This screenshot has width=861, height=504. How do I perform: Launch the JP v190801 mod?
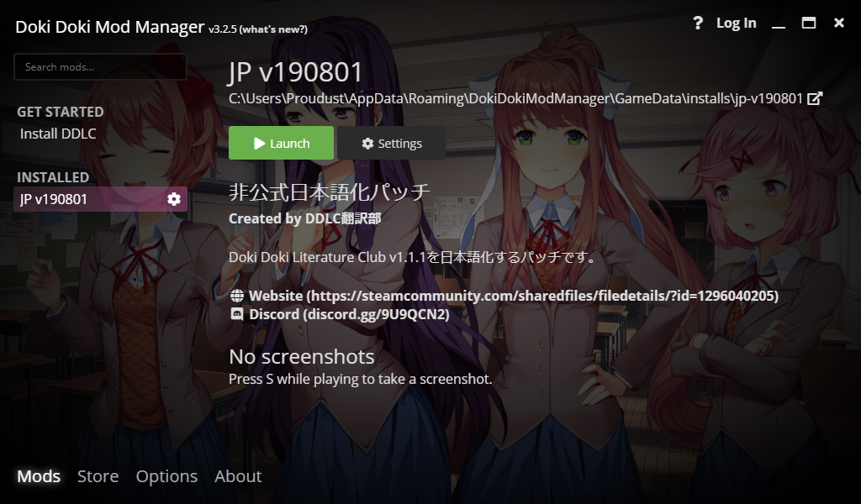[x=281, y=143]
